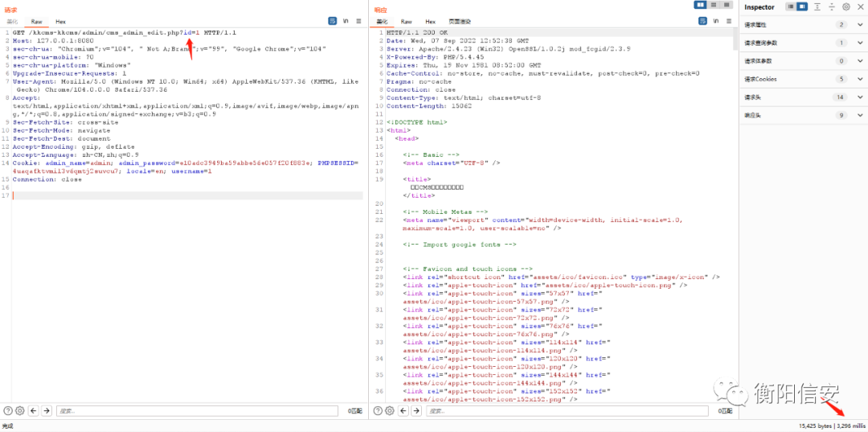The width and height of the screenshot is (868, 432).
Task: Switch request pane to 美化 tab
Action: click(x=12, y=22)
